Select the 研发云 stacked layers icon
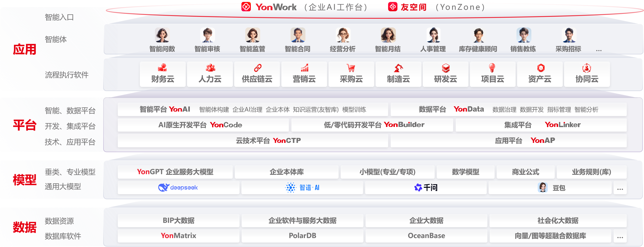 coord(445,68)
